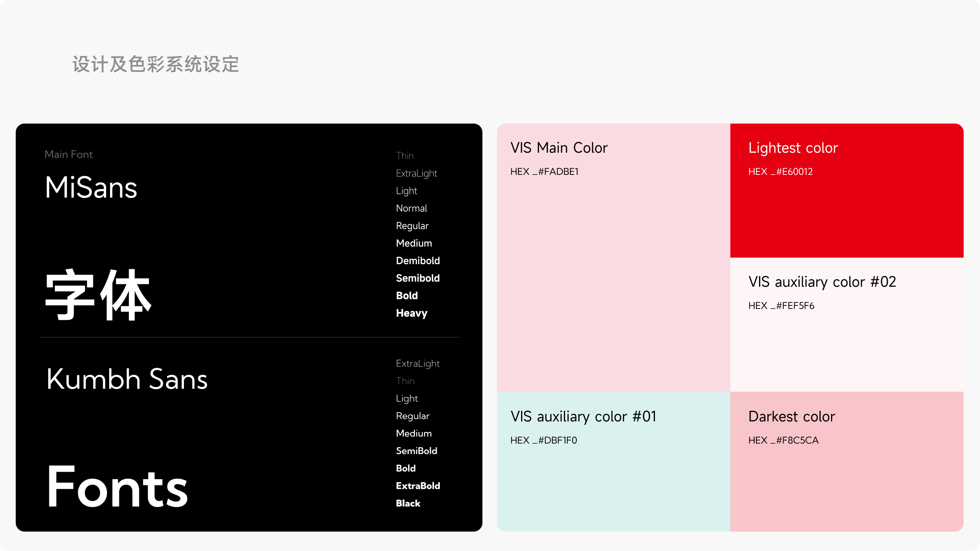Click the VIS Main Color pink swatch
The image size is (980, 551).
point(613,280)
